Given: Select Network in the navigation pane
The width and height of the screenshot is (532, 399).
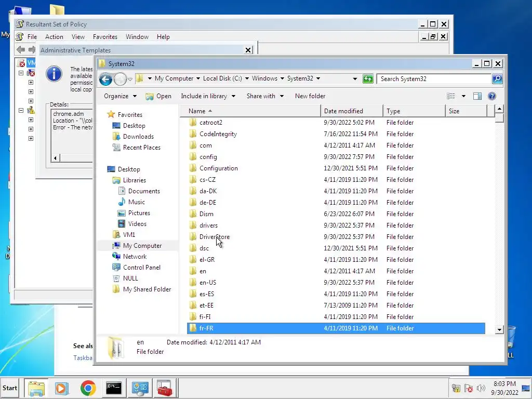Looking at the screenshot, I should coord(135,257).
